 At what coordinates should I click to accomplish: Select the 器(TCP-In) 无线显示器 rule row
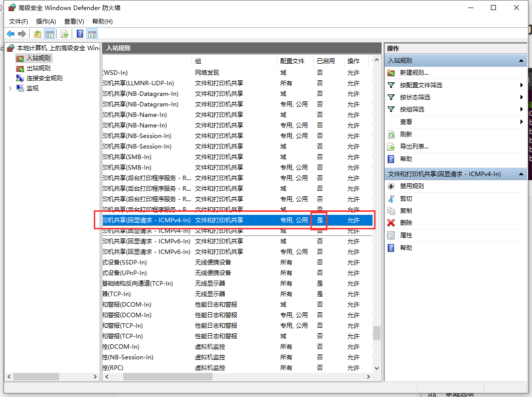[237, 294]
